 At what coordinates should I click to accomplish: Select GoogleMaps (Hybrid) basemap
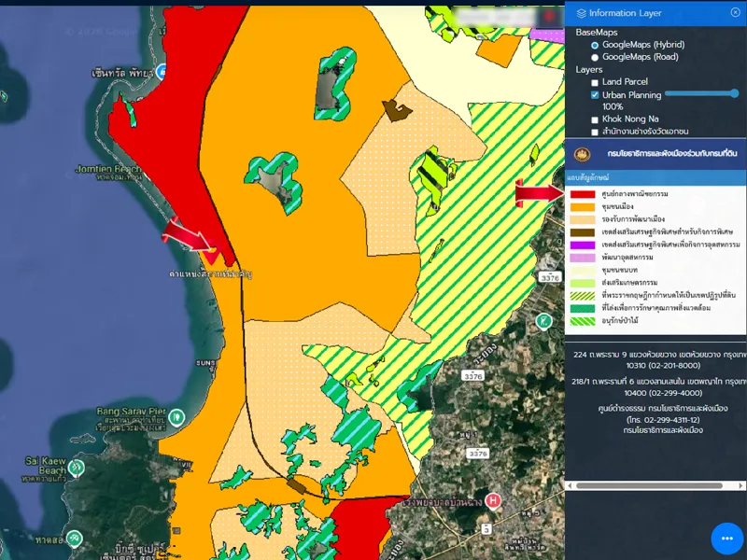[595, 45]
